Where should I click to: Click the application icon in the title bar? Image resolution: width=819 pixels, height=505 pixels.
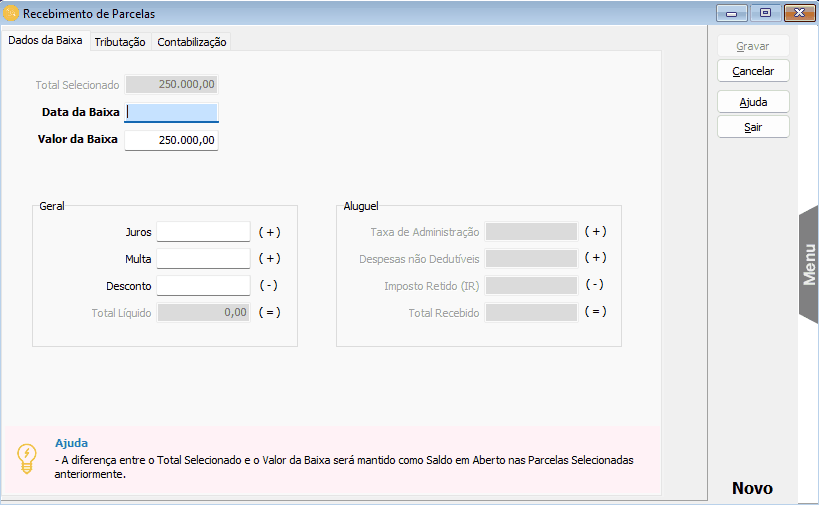point(11,14)
